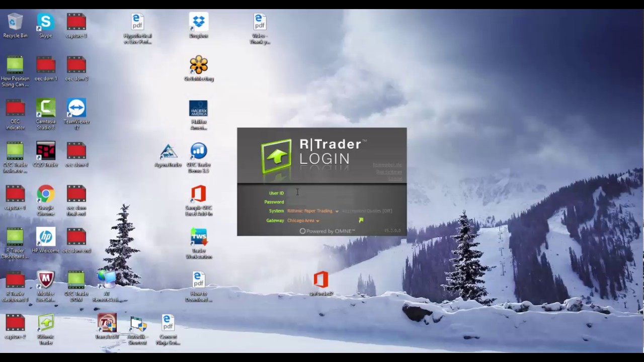Select the OEC Indicator file
This screenshot has height=362, width=644.
pos(15,115)
